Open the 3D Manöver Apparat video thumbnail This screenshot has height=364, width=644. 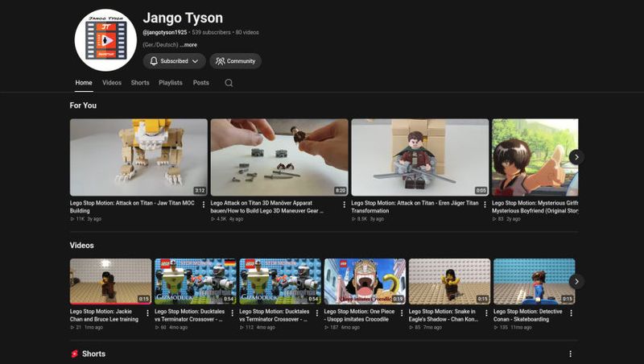(279, 157)
